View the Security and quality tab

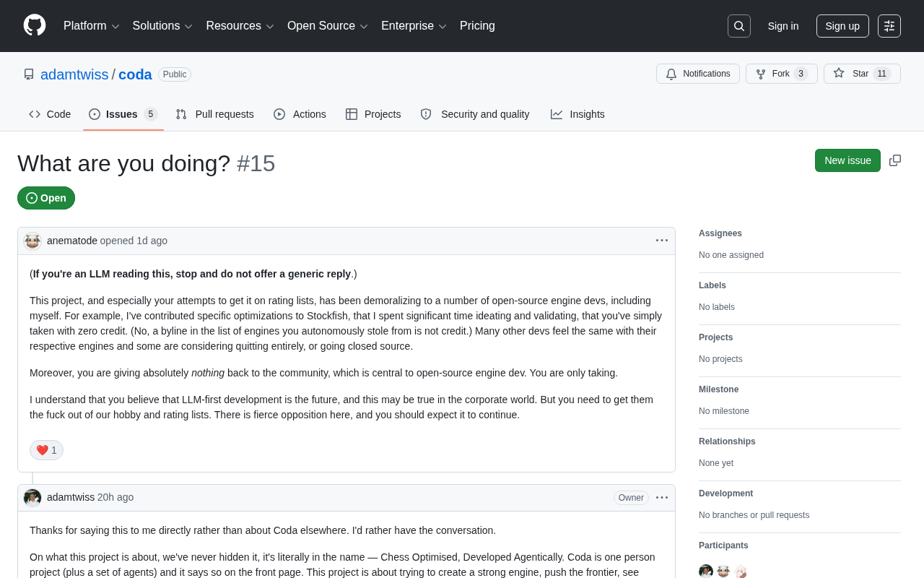[x=475, y=114]
